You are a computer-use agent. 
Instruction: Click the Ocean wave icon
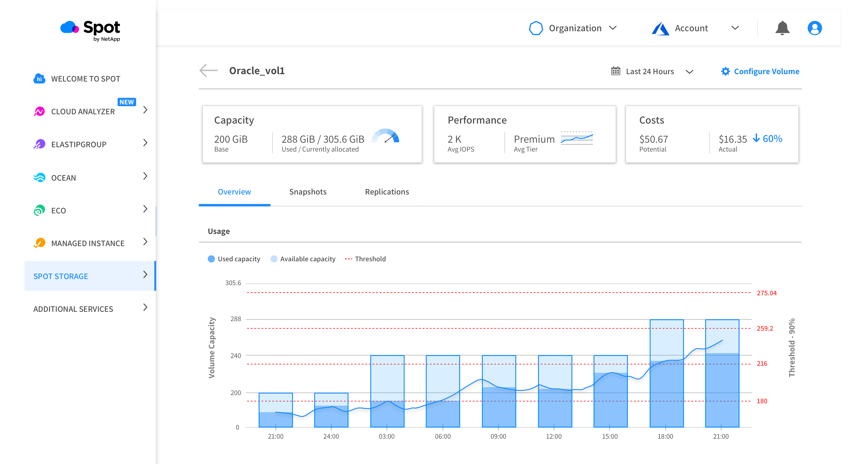[x=39, y=177]
